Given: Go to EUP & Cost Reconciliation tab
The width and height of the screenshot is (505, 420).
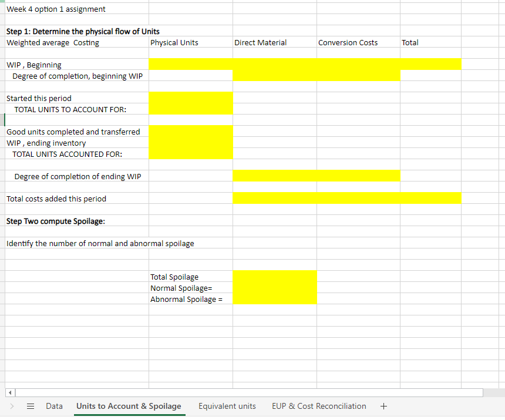Looking at the screenshot, I should coord(319,406).
